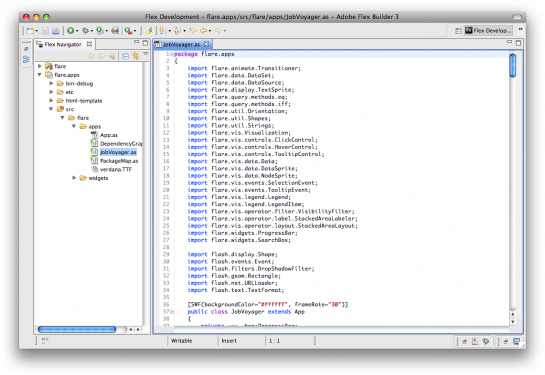
Task: Switch to Flex Development perspective button
Action: point(488,31)
